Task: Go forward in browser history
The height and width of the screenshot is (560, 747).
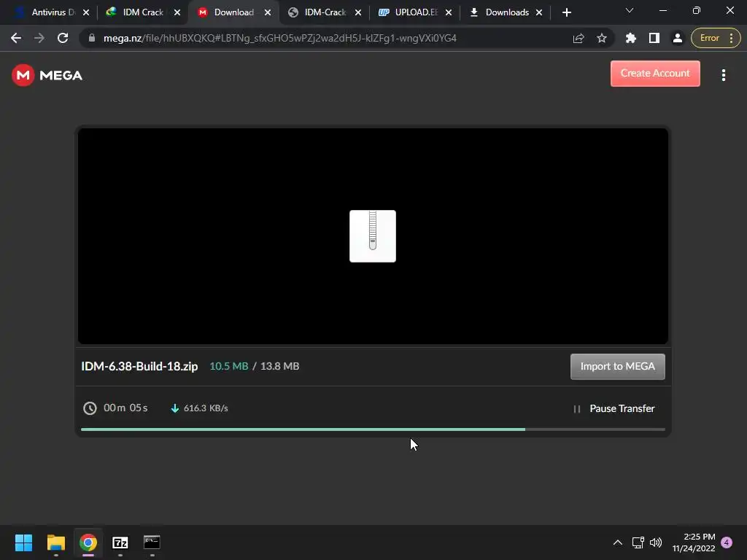Action: coord(39,38)
